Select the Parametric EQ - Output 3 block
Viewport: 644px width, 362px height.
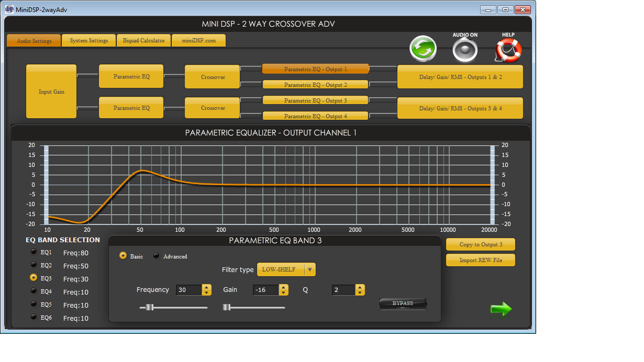316,100
